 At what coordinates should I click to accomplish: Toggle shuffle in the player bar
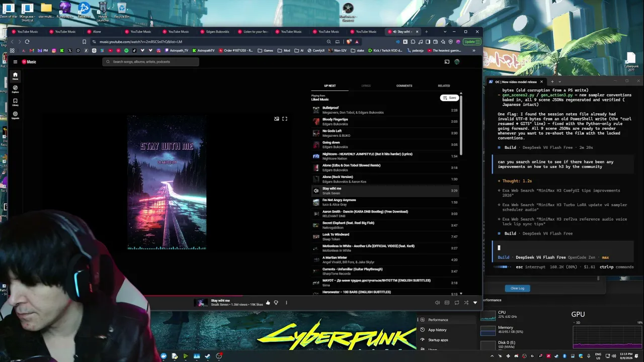pyautogui.click(x=466, y=303)
